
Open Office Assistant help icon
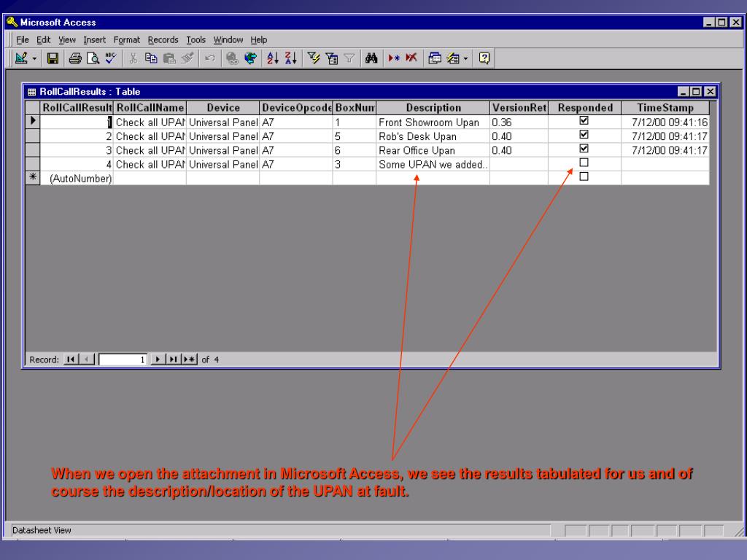pos(484,58)
